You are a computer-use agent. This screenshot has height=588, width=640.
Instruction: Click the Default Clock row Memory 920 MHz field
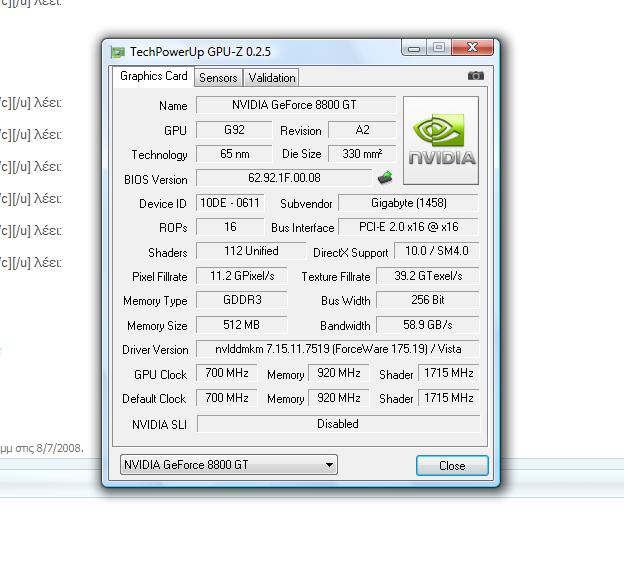point(338,398)
